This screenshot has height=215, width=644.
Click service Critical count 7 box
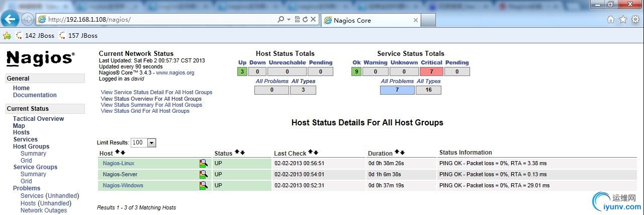[432, 71]
